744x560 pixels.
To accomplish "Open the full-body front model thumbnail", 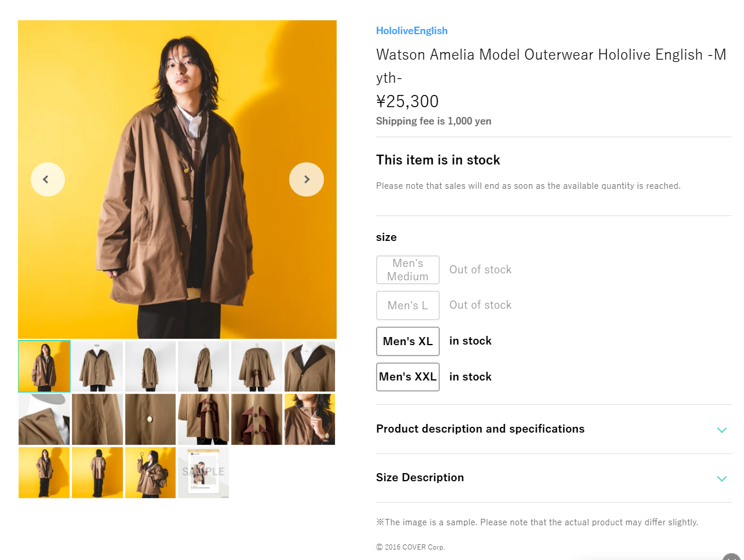I will pos(44,473).
